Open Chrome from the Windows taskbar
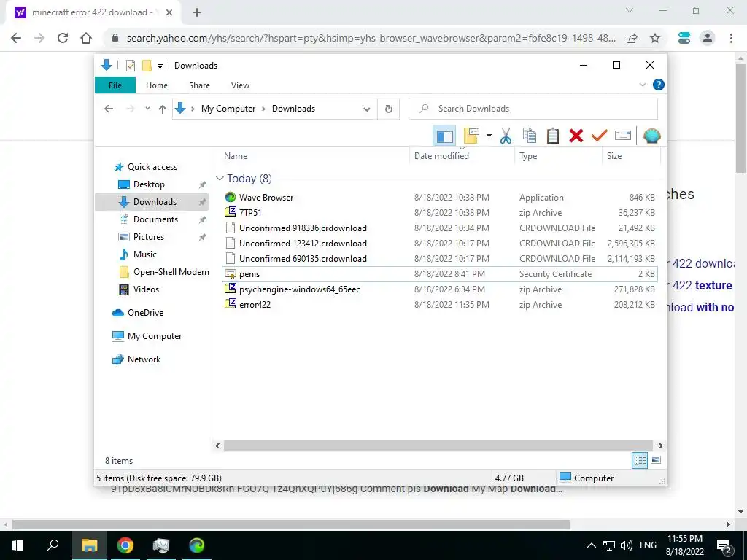 click(x=125, y=545)
